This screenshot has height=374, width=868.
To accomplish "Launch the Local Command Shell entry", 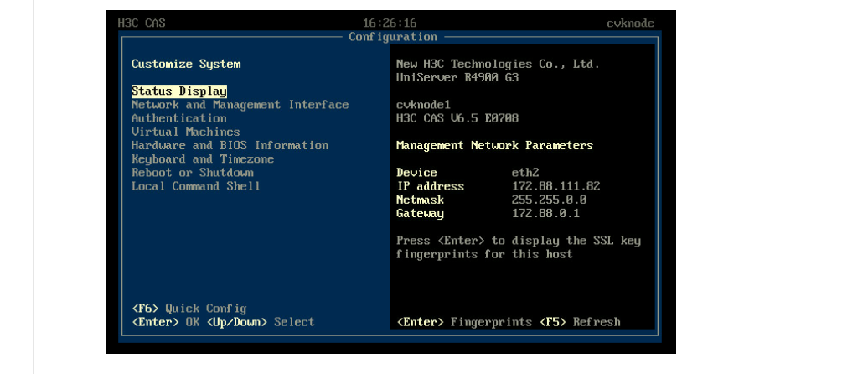I will coord(195,185).
